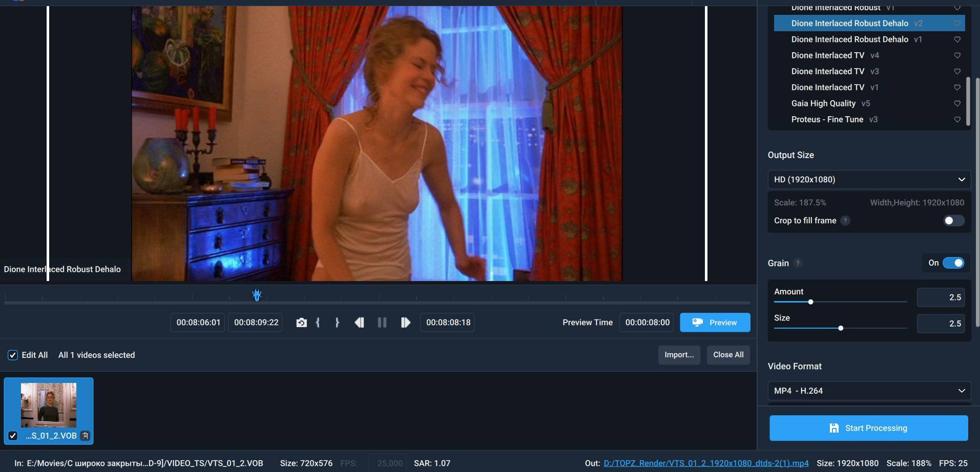The height and width of the screenshot is (472, 980).
Task: Click Close All videos button
Action: coord(728,355)
